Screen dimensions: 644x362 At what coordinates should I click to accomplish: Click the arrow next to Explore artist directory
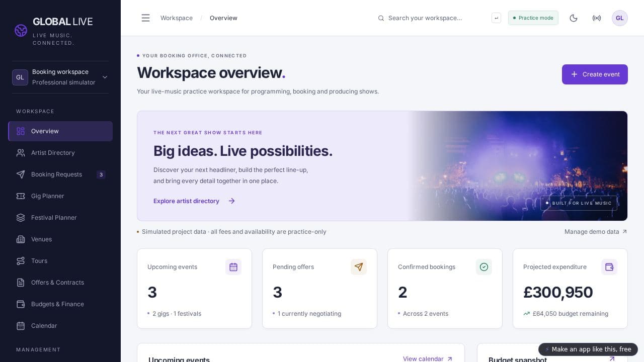pyautogui.click(x=231, y=201)
